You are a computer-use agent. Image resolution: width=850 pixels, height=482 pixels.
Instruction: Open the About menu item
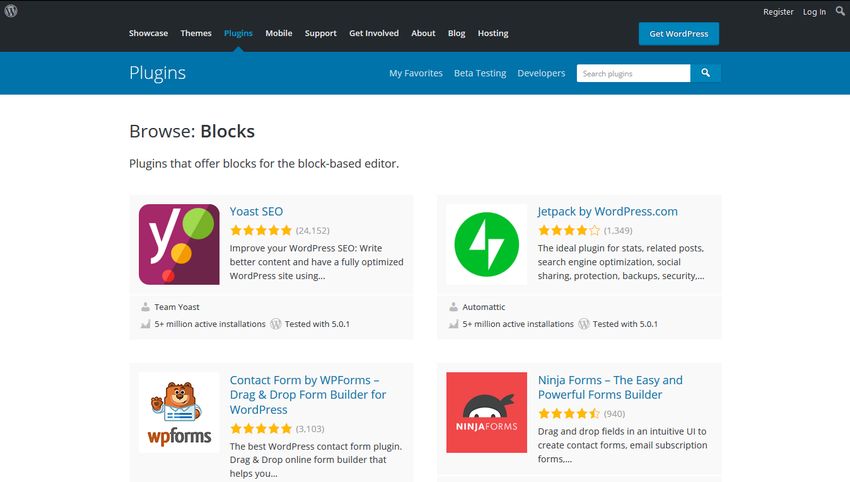[423, 33]
